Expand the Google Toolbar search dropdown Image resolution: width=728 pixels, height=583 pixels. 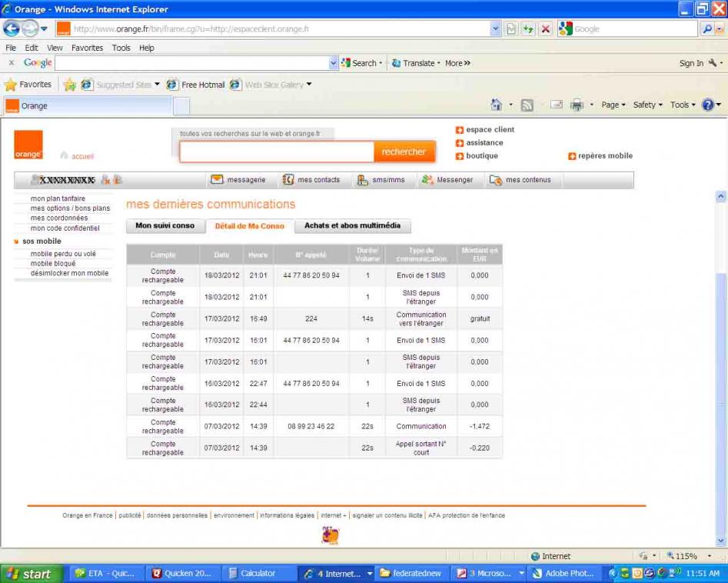point(332,63)
